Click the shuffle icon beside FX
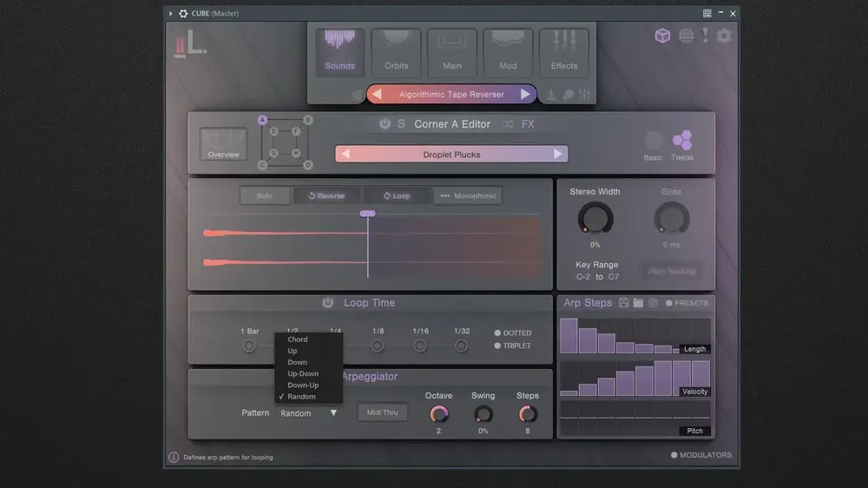The height and width of the screenshot is (488, 868). pos(508,124)
